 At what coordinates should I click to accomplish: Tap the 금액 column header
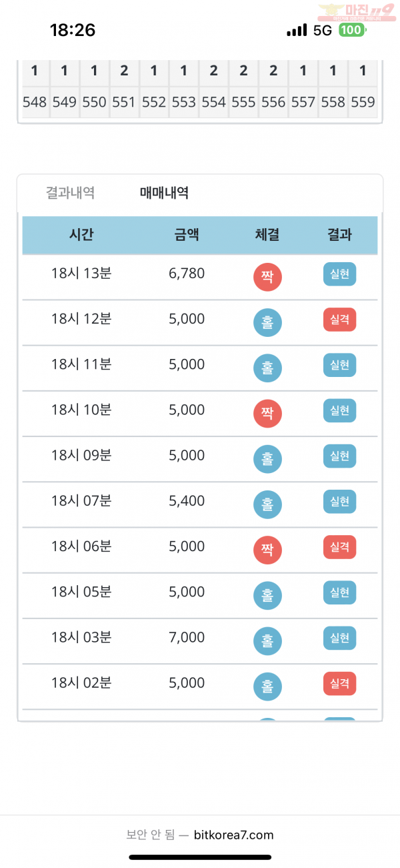(187, 235)
